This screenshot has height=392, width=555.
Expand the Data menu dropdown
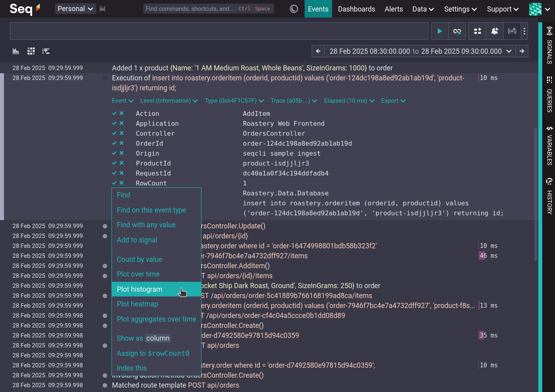[x=423, y=9]
